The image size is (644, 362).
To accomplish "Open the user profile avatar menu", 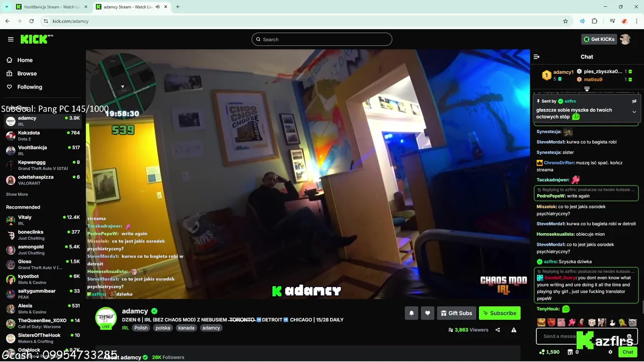I will tap(625, 39).
